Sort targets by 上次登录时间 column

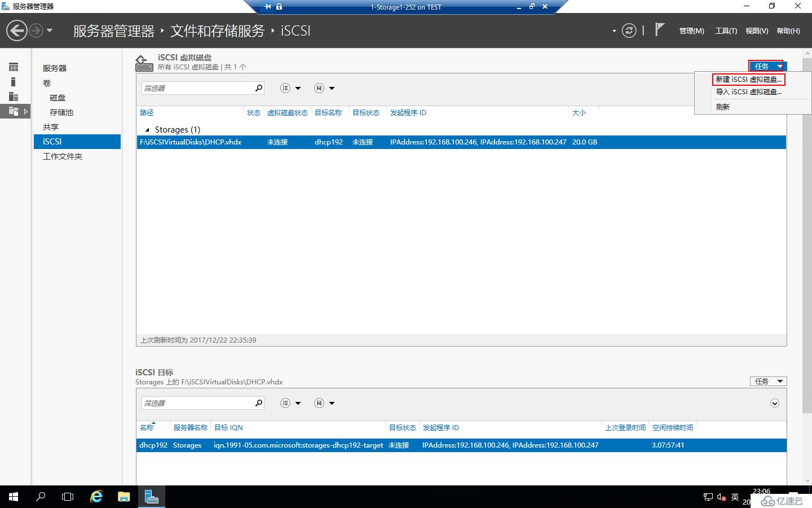[625, 428]
